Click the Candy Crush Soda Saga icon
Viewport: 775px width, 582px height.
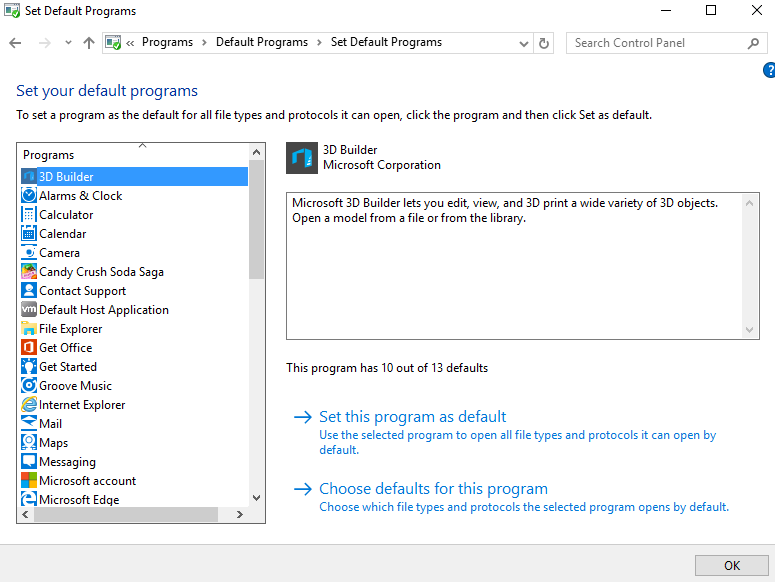29,272
